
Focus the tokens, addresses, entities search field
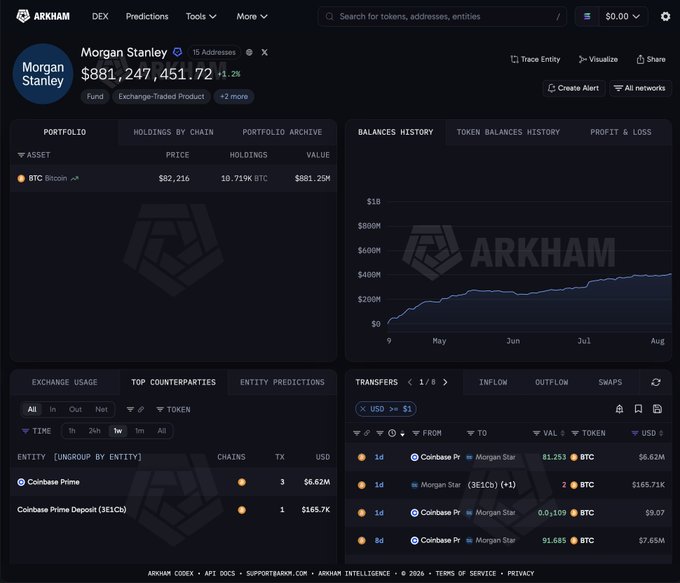[442, 16]
